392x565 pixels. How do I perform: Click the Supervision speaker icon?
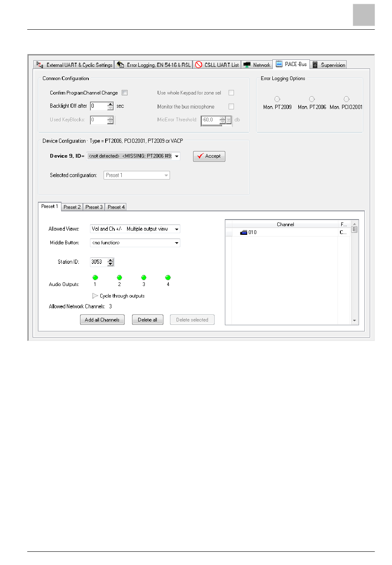coord(315,65)
